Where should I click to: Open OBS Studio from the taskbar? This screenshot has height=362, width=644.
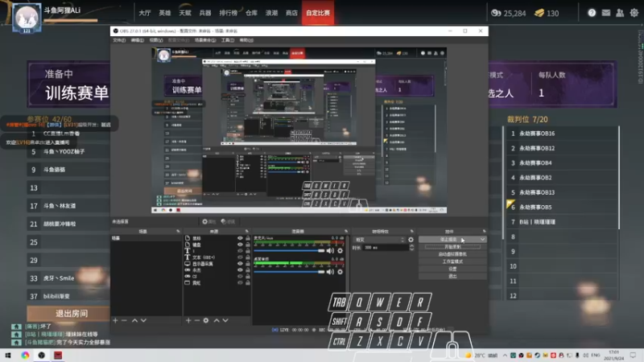pos(42,355)
